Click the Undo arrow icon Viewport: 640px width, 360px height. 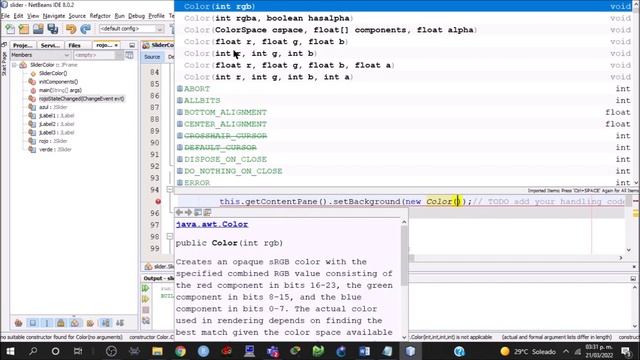71,29
